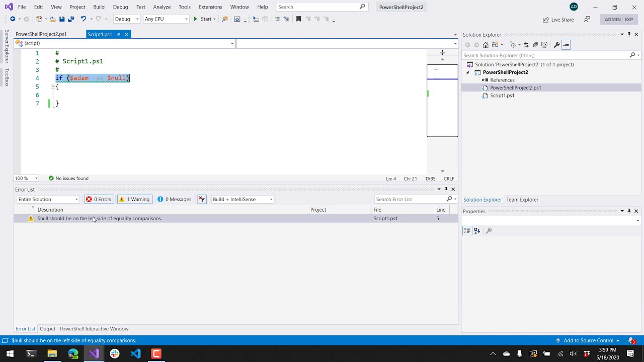Click Add to Source Control in status bar

click(x=588, y=340)
